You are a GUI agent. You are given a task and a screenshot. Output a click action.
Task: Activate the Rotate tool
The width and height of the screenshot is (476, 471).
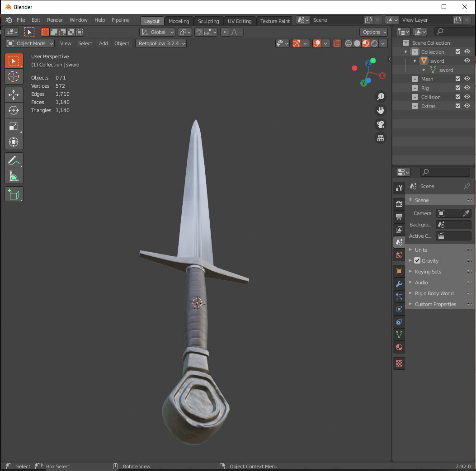(14, 110)
